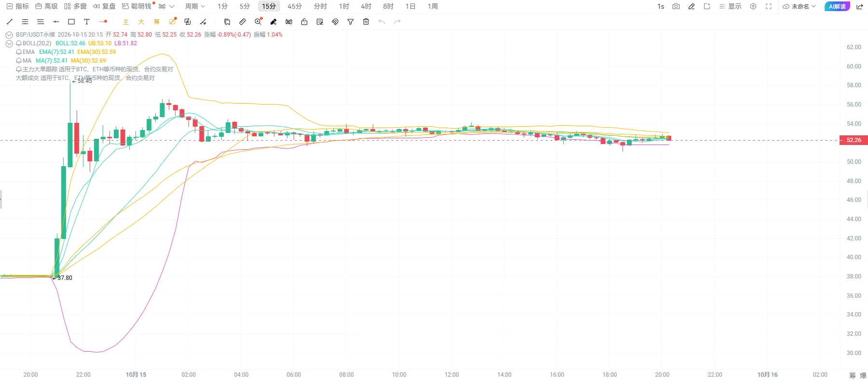Image resolution: width=868 pixels, height=381 pixels.
Task: Toggle the orange 大 overlay button
Action: (141, 22)
